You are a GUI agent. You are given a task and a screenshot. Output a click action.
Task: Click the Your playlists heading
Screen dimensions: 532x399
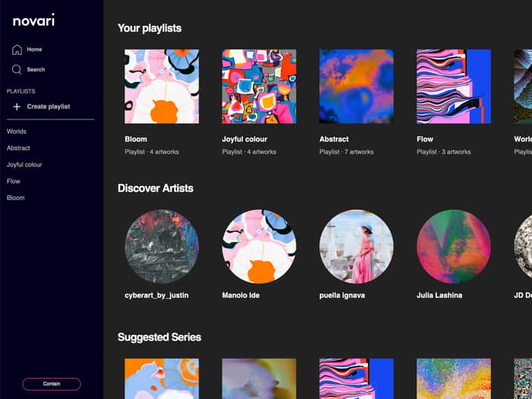pyautogui.click(x=150, y=28)
